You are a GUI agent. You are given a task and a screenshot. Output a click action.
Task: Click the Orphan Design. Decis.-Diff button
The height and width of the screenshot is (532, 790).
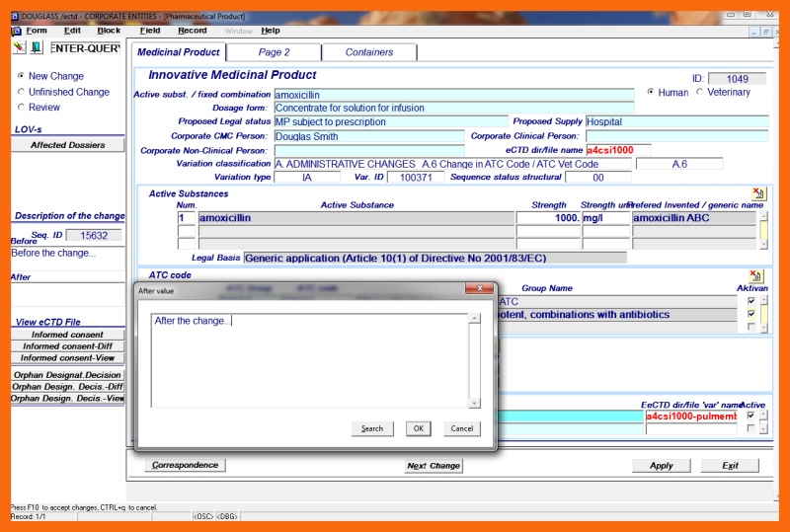(67, 386)
